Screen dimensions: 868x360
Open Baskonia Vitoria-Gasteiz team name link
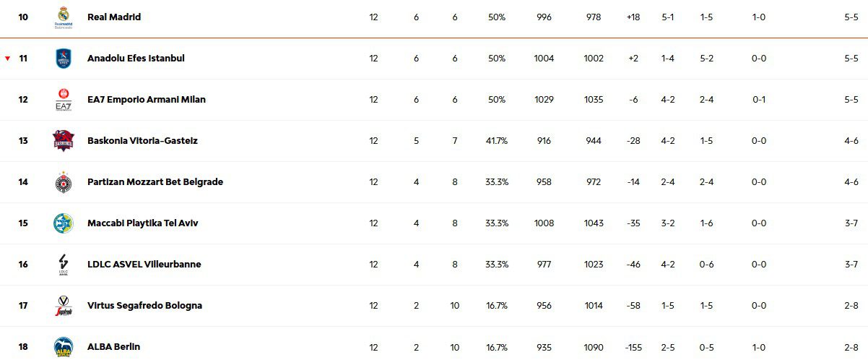(142, 140)
